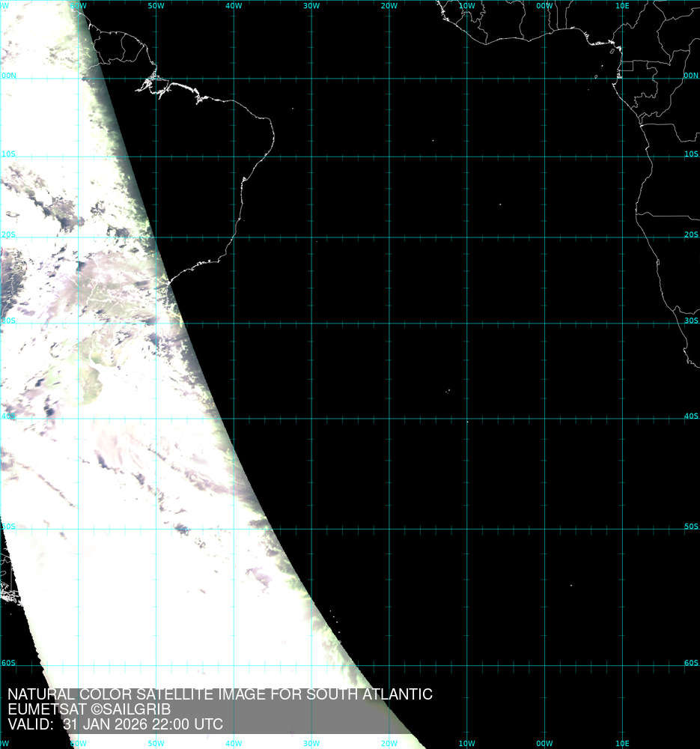The image size is (700, 749).
Task: Click the '10S' latitude label on right edge
Action: tap(690, 154)
